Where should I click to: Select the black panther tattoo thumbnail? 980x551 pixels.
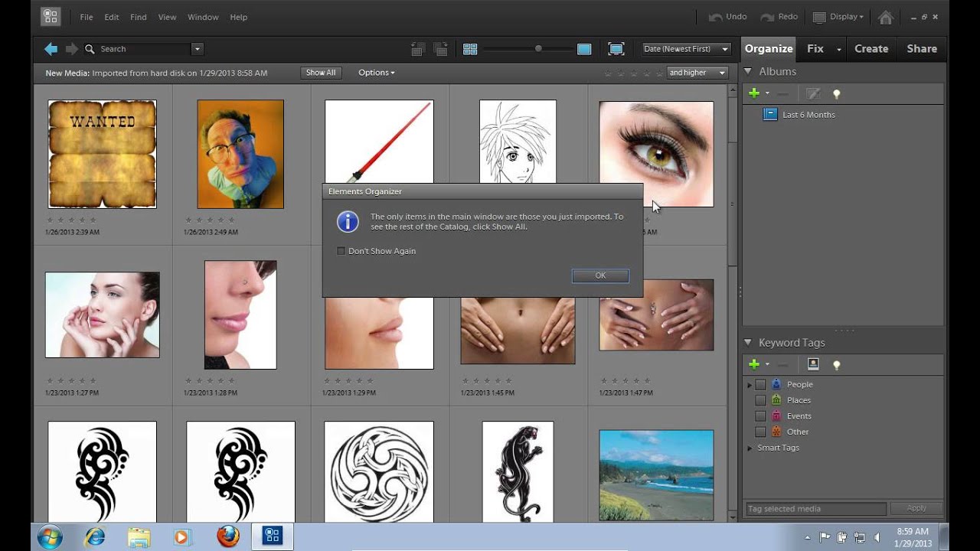[x=518, y=471]
